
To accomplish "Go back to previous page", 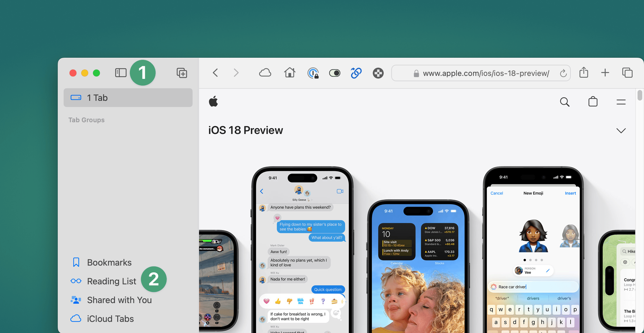I will 215,73.
